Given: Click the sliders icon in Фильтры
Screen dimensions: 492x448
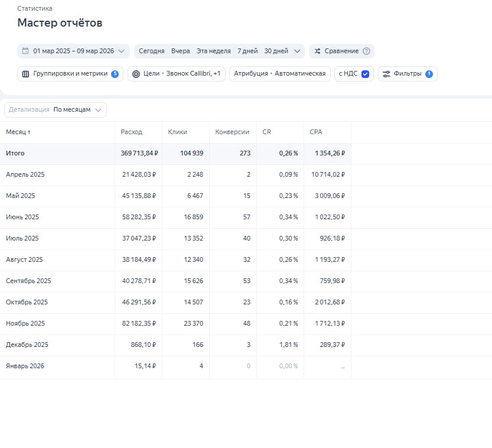Looking at the screenshot, I should 386,74.
